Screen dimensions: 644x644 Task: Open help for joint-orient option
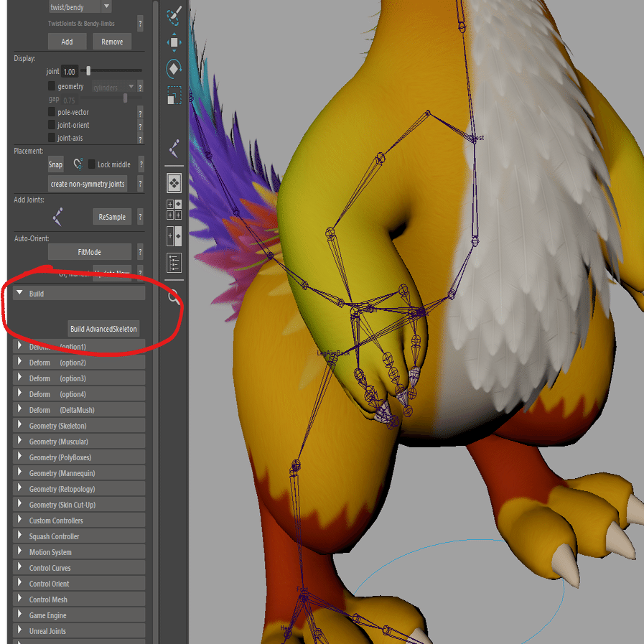(x=141, y=126)
